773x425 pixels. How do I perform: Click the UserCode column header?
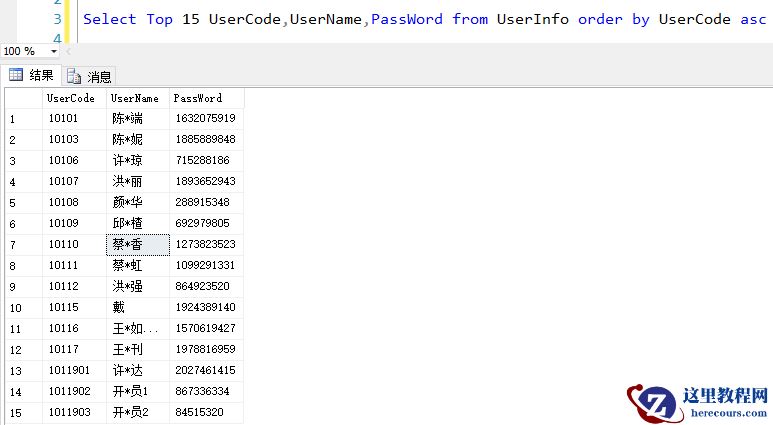tap(71, 98)
